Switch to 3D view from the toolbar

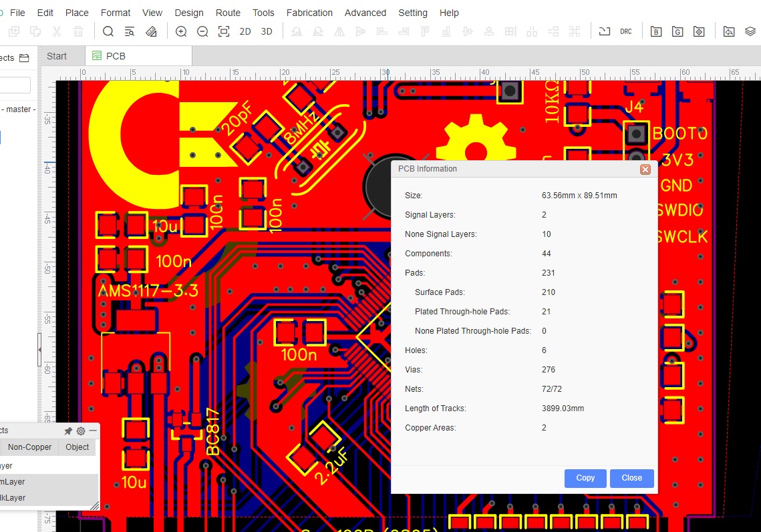coord(267,31)
